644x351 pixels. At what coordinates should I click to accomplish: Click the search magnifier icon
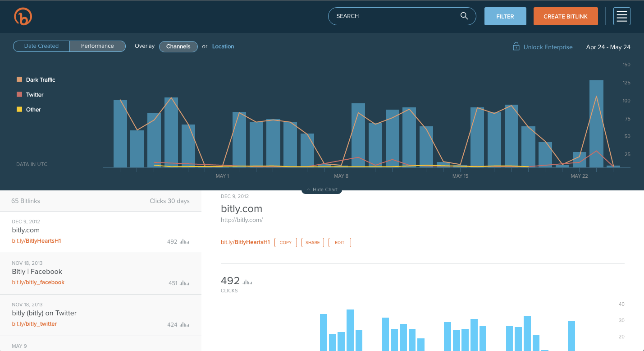[x=464, y=16]
